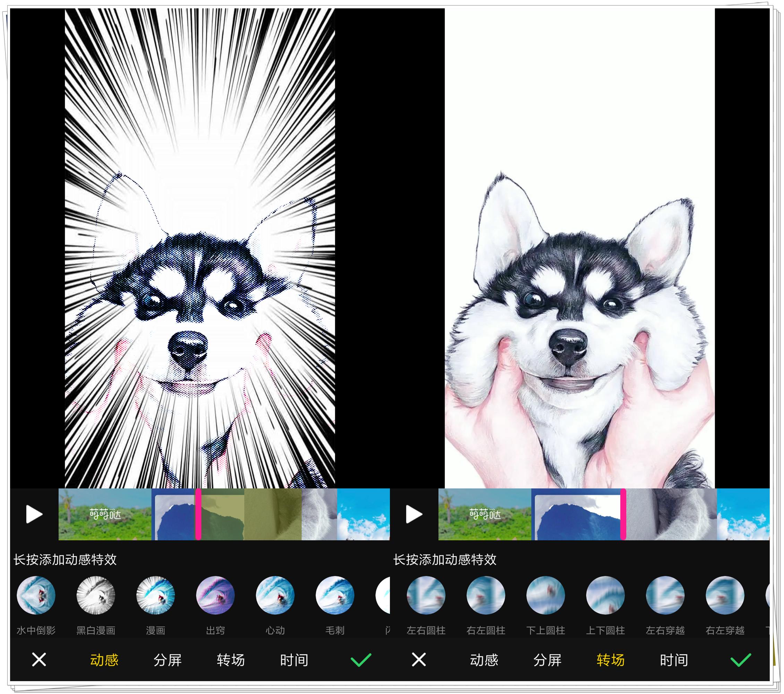This screenshot has width=784, height=694.
Task: Choose the 毛刺 effect icon
Action: (x=335, y=595)
